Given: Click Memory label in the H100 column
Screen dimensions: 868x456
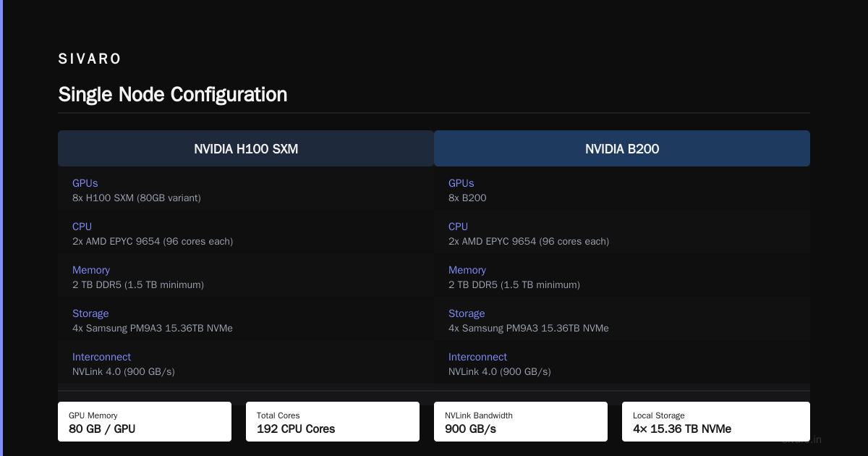Looking at the screenshot, I should click(91, 270).
